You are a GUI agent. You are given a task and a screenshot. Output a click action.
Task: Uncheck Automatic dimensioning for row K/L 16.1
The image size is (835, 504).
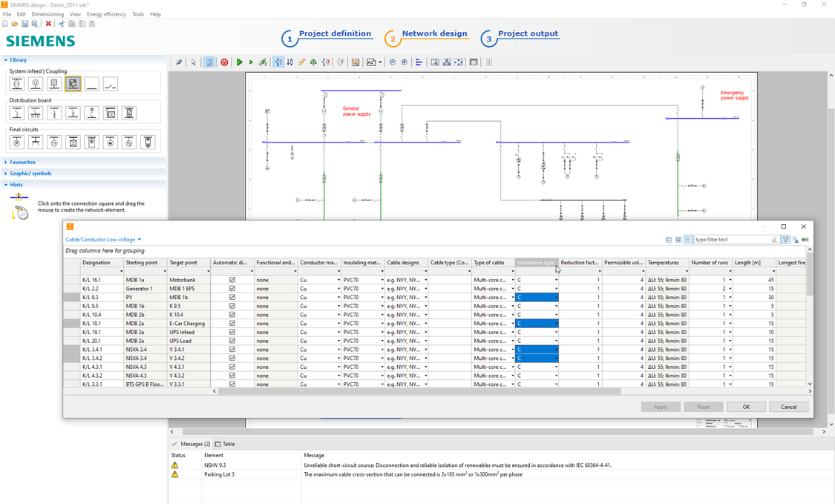pos(232,279)
